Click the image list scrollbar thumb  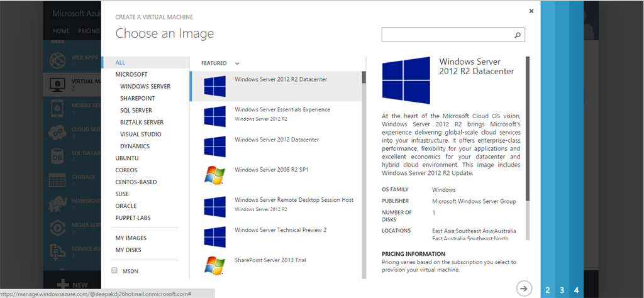coord(364,77)
